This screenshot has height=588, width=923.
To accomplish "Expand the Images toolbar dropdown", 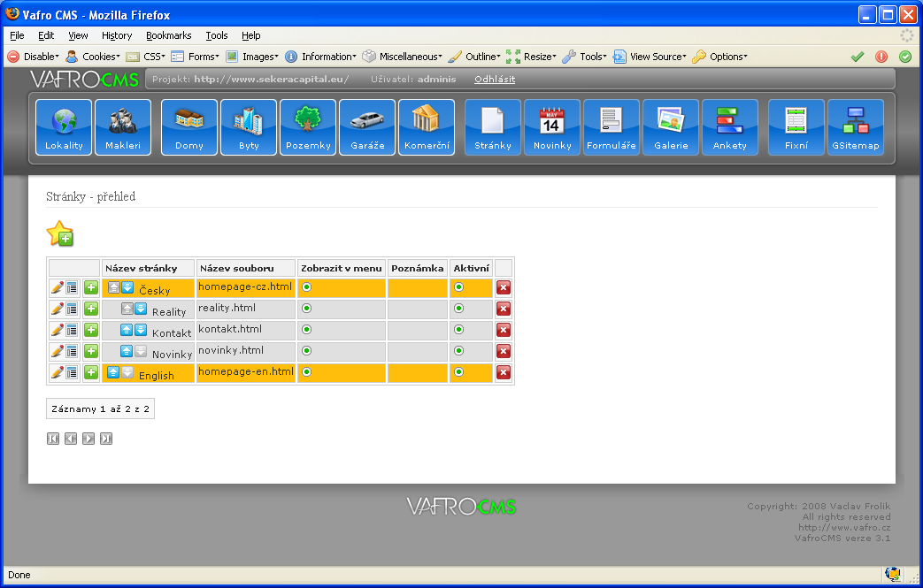I will [x=252, y=57].
